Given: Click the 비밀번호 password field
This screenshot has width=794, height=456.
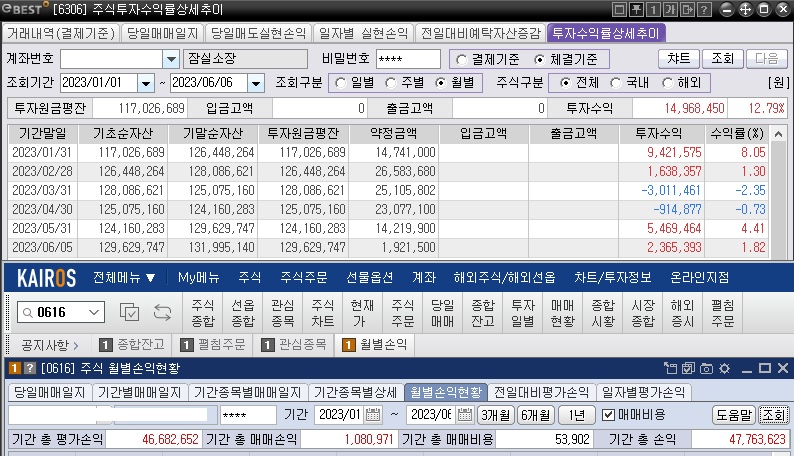Looking at the screenshot, I should (408, 59).
